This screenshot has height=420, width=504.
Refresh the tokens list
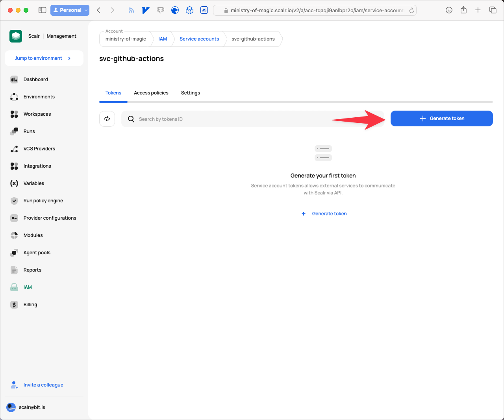107,119
